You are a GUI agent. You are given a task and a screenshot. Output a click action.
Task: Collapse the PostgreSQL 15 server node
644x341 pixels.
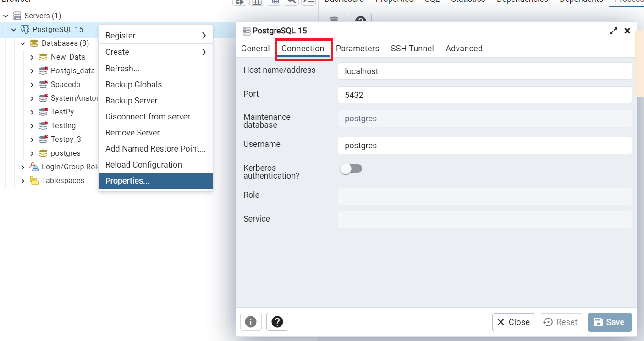14,30
